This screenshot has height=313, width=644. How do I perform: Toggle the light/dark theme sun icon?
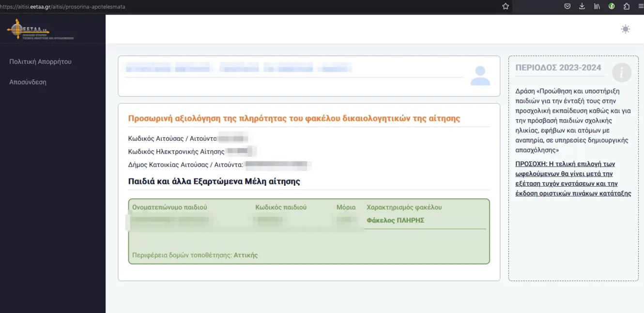coord(626,29)
